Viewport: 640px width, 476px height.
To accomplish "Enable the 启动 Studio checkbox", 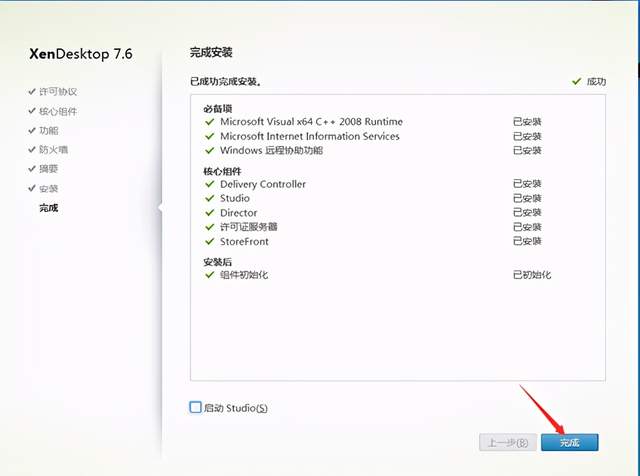I will (x=196, y=407).
